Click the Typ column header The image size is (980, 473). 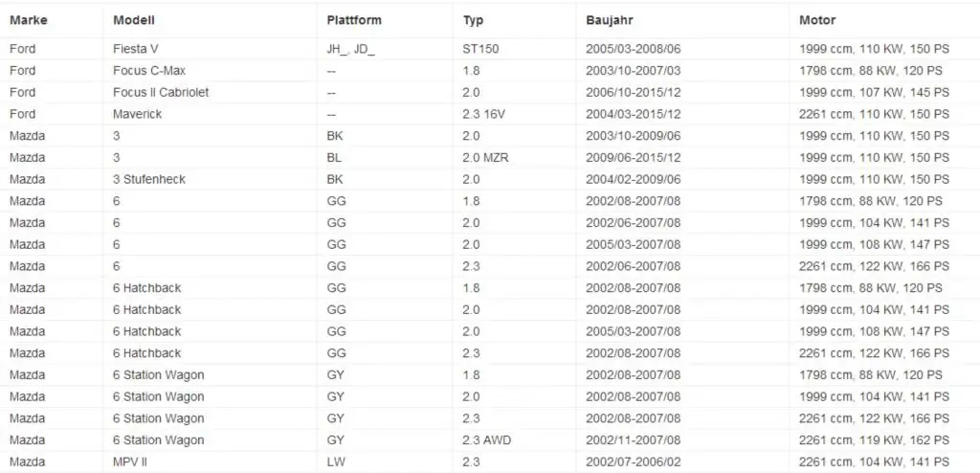point(473,20)
